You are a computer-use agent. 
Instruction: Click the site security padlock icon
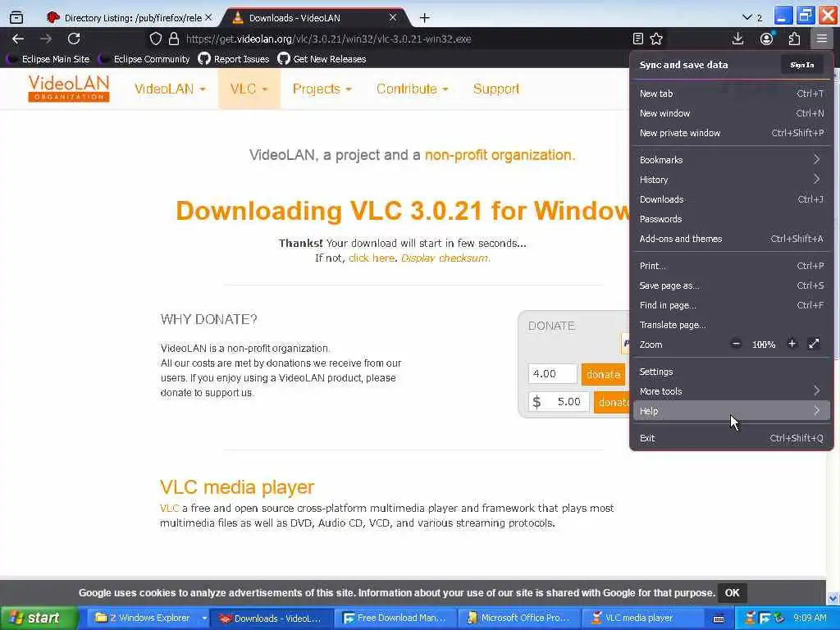point(174,39)
